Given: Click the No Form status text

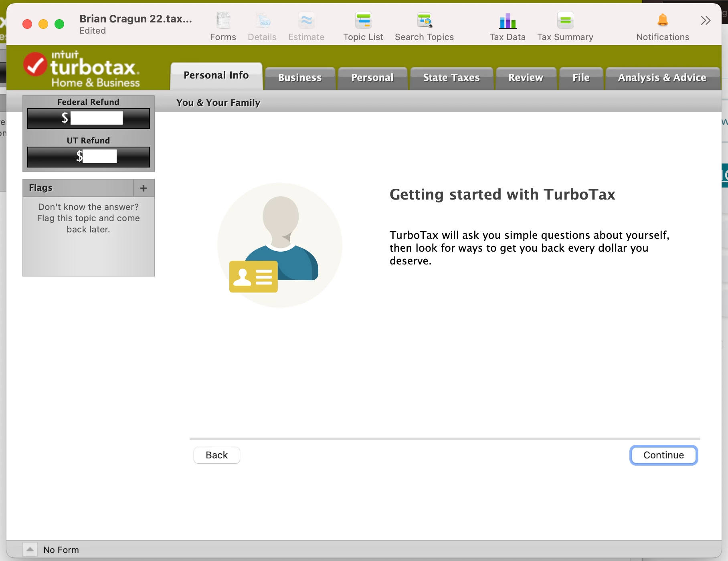Looking at the screenshot, I should 61,550.
